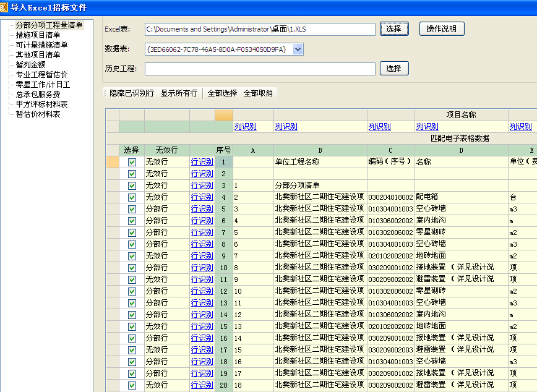537x392 pixels.
Task: Toggle the checkbox in row 5
Action: [132, 209]
